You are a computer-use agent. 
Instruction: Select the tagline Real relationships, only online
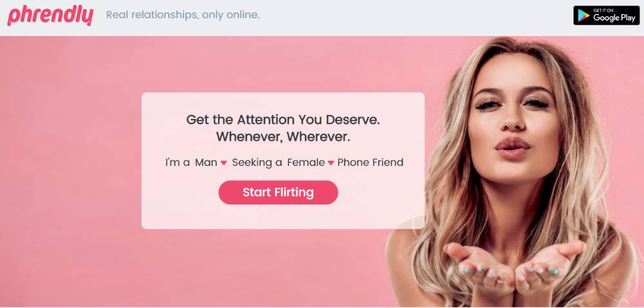click(x=183, y=15)
